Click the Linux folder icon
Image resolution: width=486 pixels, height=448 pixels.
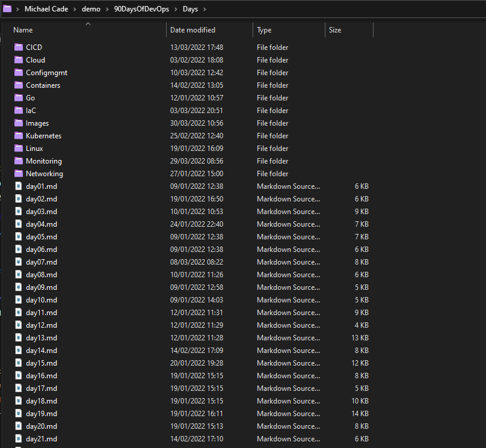(x=19, y=149)
